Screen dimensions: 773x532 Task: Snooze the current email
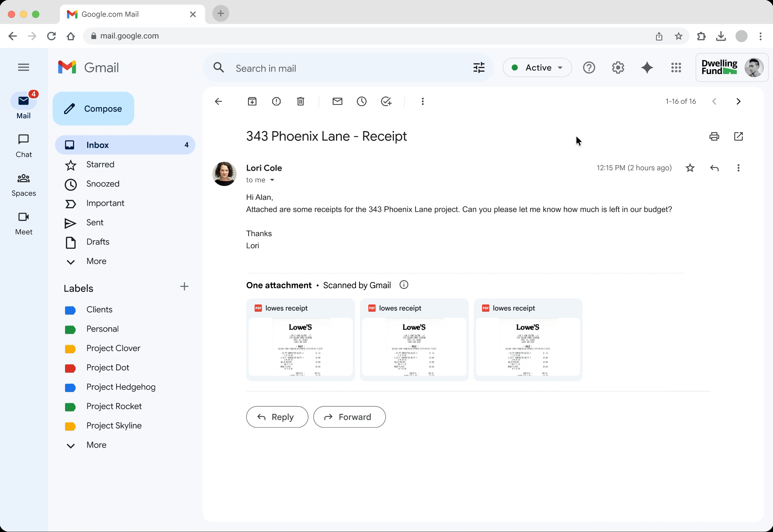[361, 101]
